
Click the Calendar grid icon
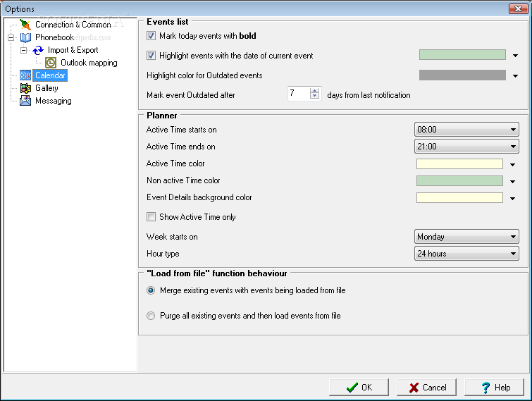[25, 75]
